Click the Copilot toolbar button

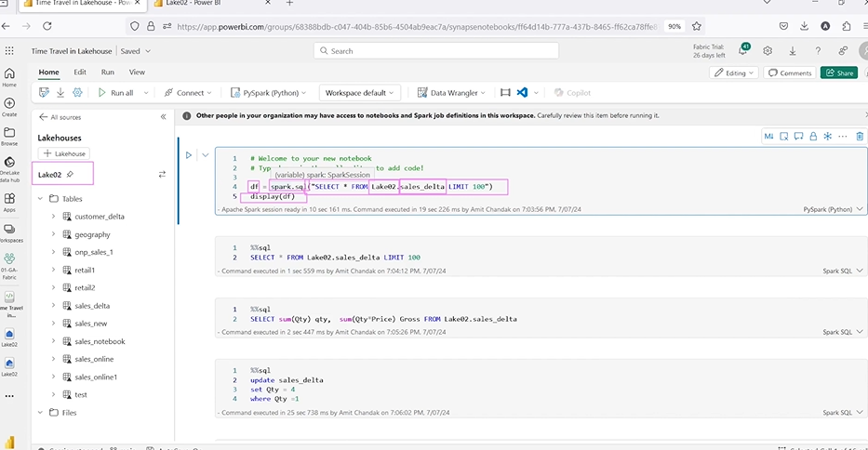pyautogui.click(x=572, y=93)
